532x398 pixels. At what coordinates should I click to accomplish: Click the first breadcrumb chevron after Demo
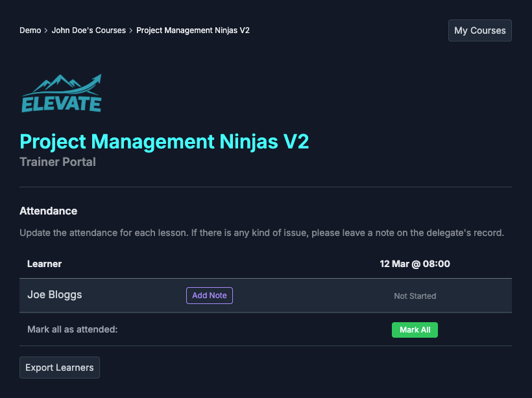(x=46, y=30)
